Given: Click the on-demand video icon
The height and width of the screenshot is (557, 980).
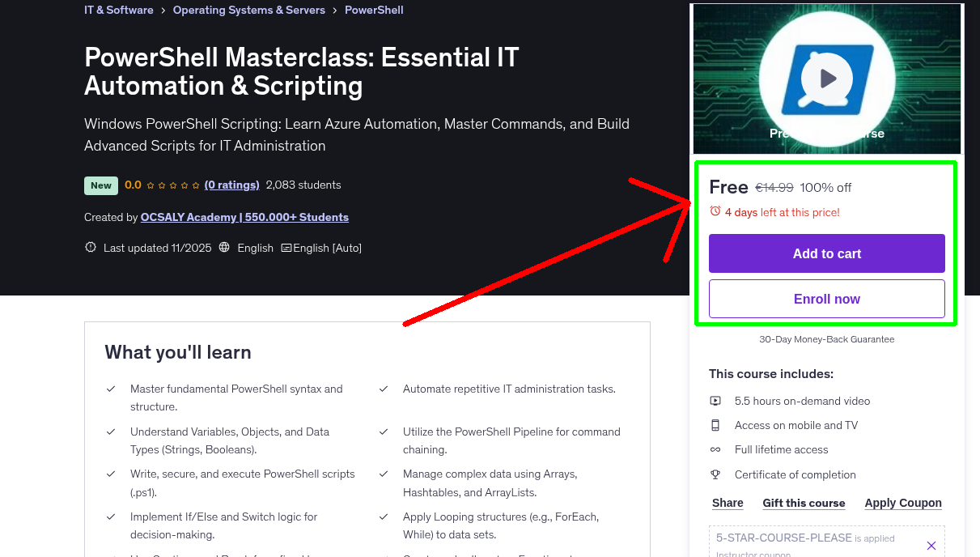Looking at the screenshot, I should coord(716,400).
